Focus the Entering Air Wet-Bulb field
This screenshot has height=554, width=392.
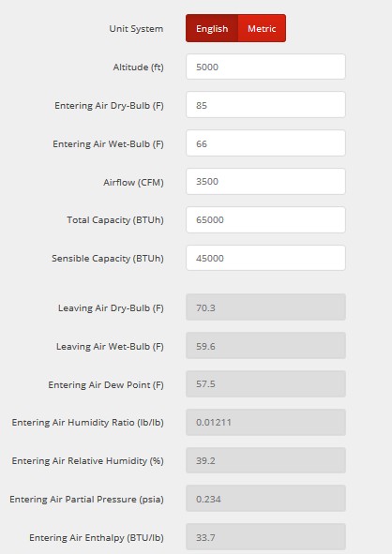265,143
